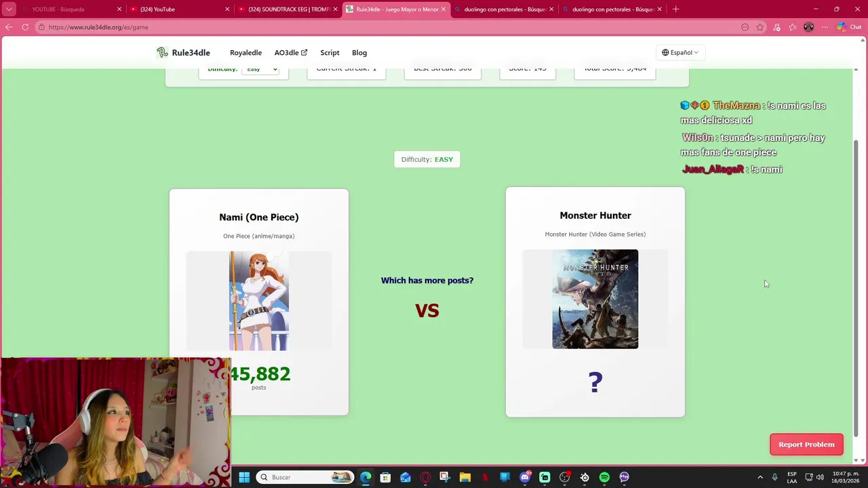Go back in browser history
This screenshot has height=488, width=868.
tap(9, 27)
